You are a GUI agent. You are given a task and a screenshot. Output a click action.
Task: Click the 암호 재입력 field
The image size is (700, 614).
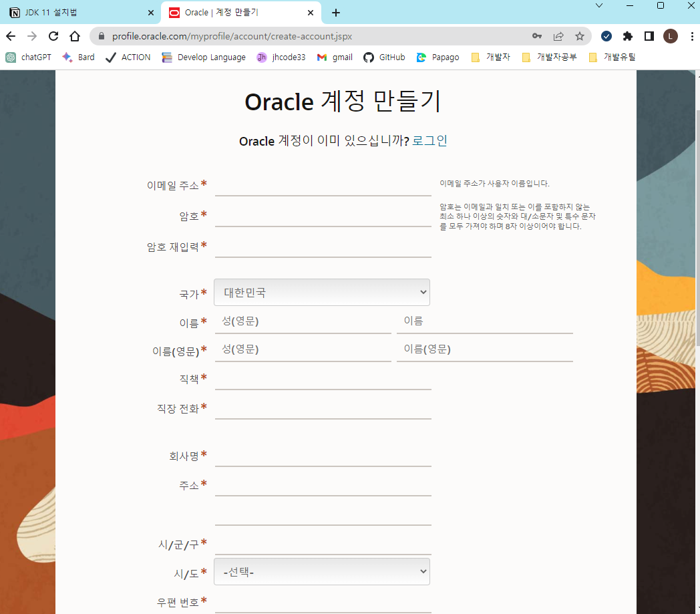(x=323, y=246)
